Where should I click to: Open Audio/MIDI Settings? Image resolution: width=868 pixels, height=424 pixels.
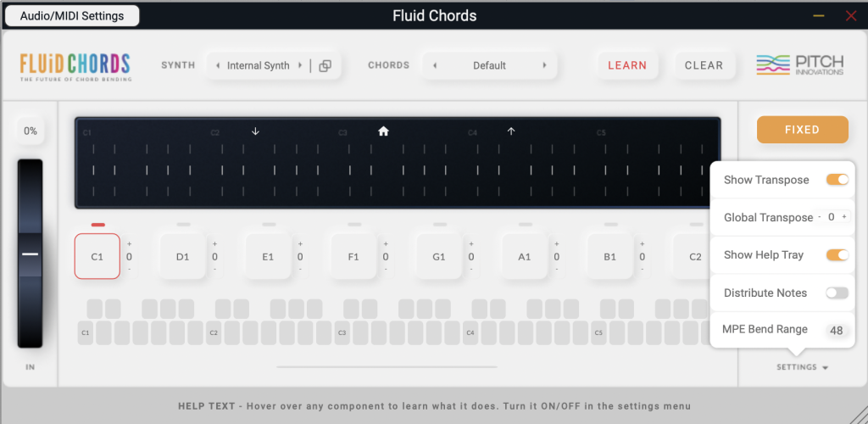72,15
